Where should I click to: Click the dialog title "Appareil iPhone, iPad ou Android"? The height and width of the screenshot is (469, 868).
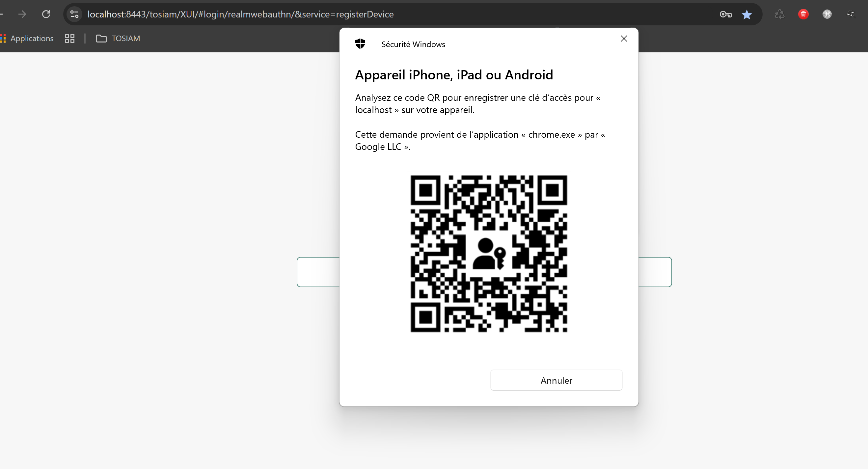point(454,75)
